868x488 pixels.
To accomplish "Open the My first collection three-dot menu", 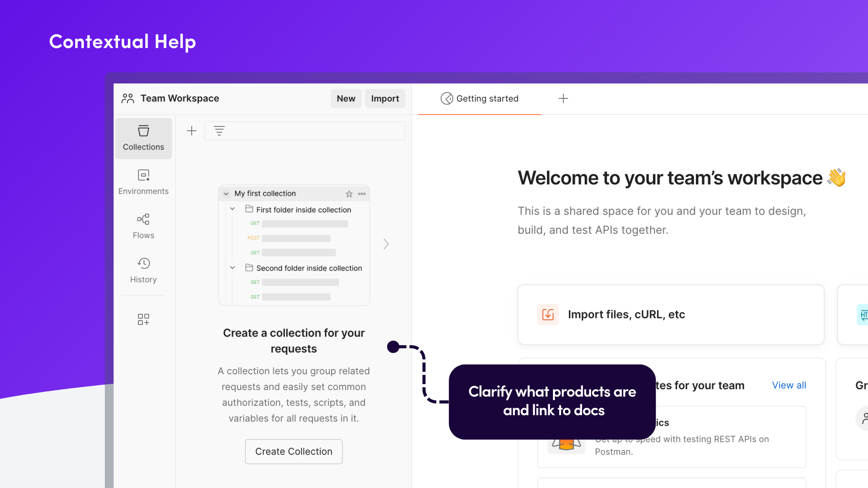I will tap(362, 194).
